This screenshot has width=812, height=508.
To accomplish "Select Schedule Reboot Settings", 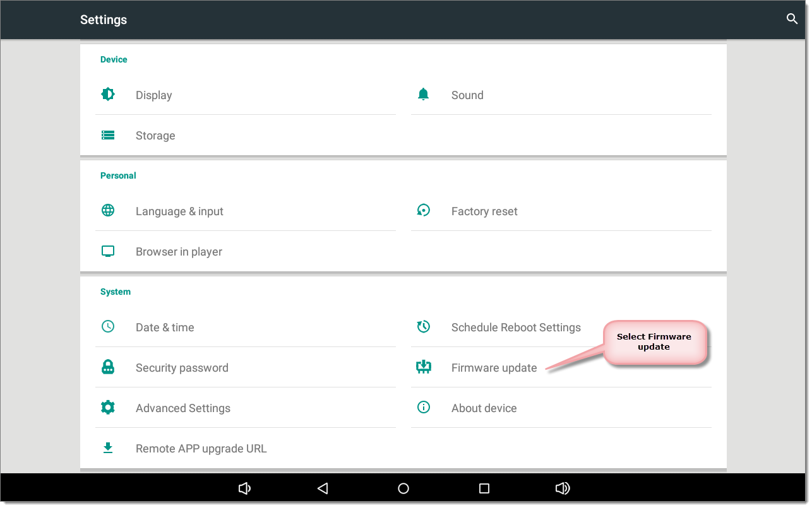I will pos(515,328).
